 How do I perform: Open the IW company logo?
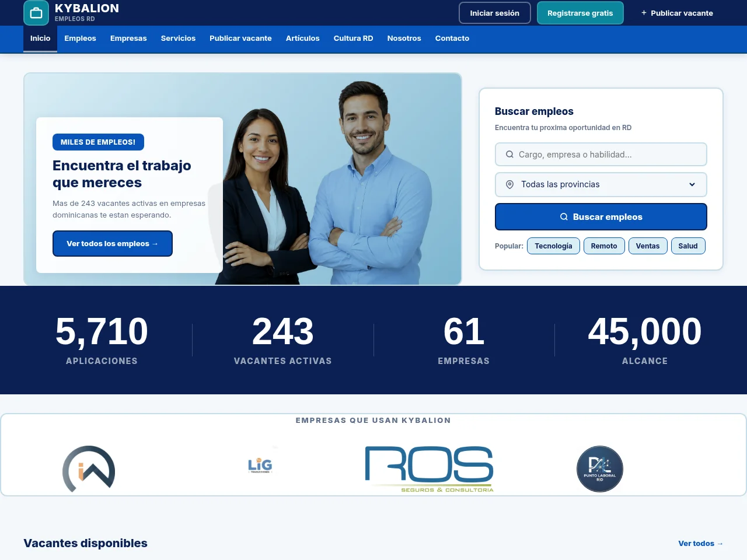[89, 469]
